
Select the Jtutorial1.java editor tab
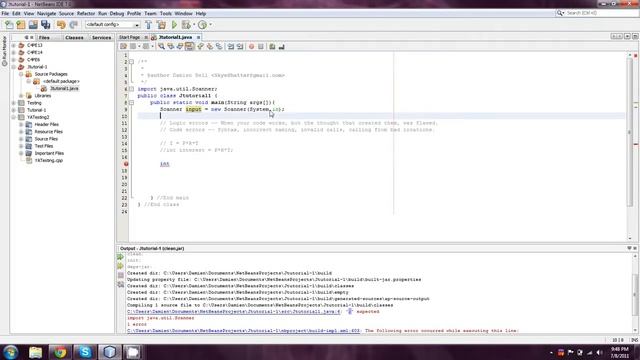tap(175, 37)
